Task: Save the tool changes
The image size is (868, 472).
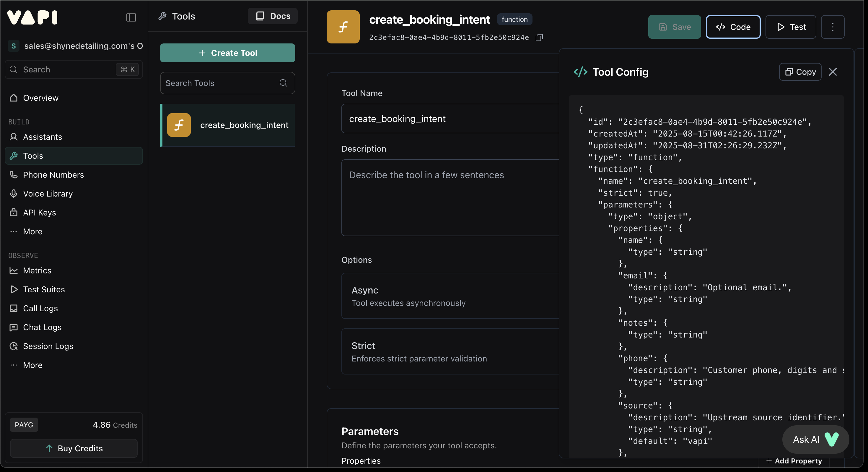Action: pos(674,27)
